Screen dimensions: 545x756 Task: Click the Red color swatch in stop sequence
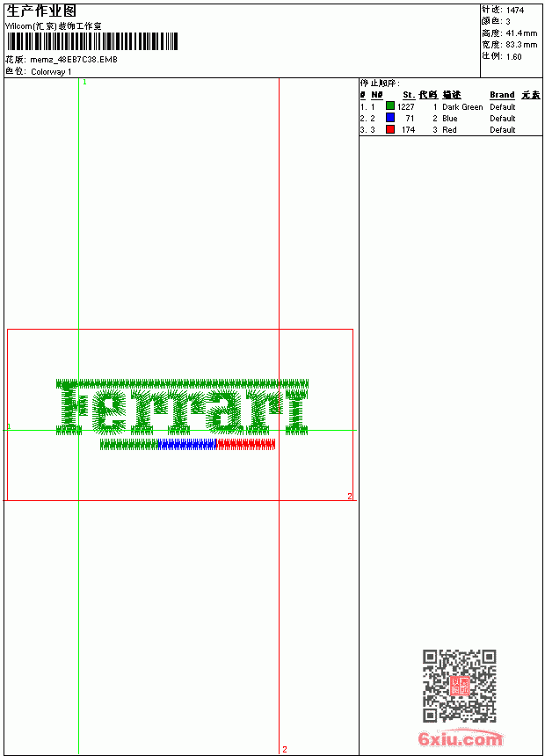[x=390, y=129]
